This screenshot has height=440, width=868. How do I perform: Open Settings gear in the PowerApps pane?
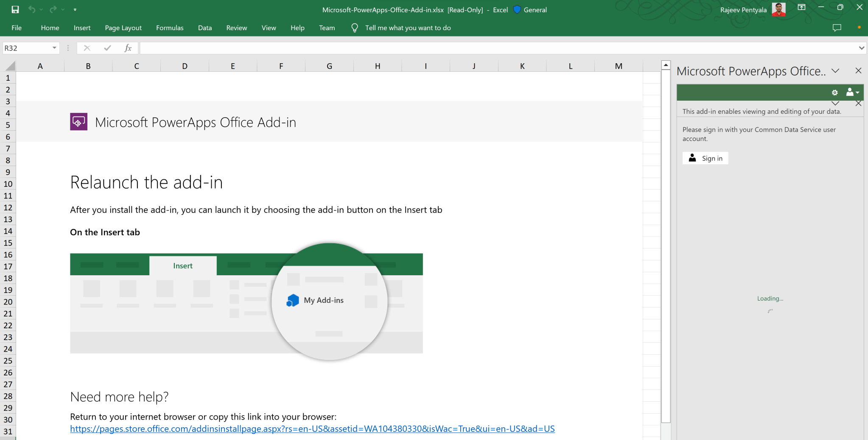point(835,92)
